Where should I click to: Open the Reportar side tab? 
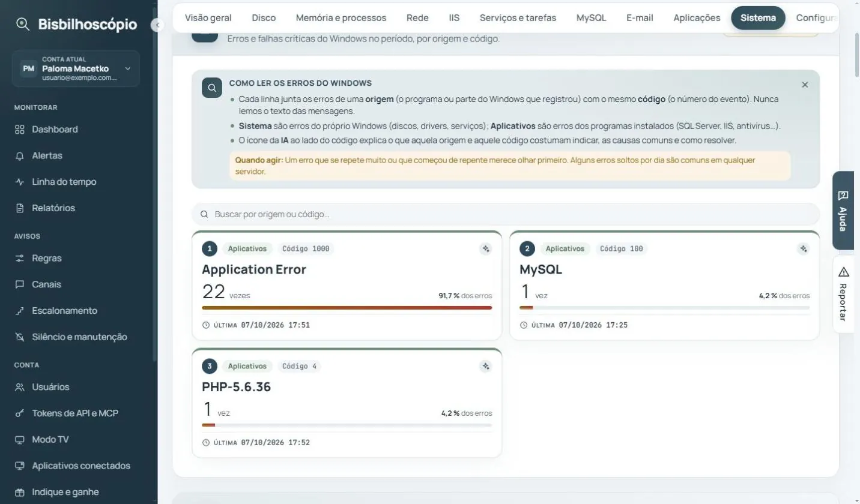[x=843, y=294]
